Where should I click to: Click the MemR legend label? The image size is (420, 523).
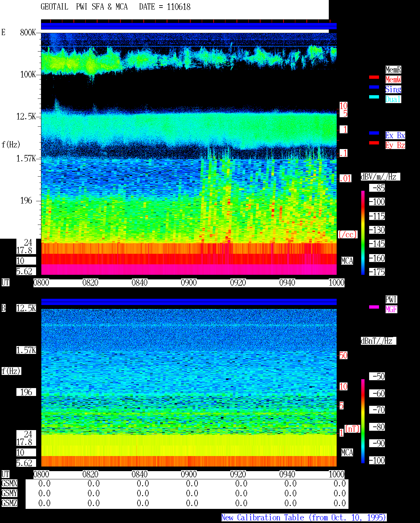[x=393, y=70]
